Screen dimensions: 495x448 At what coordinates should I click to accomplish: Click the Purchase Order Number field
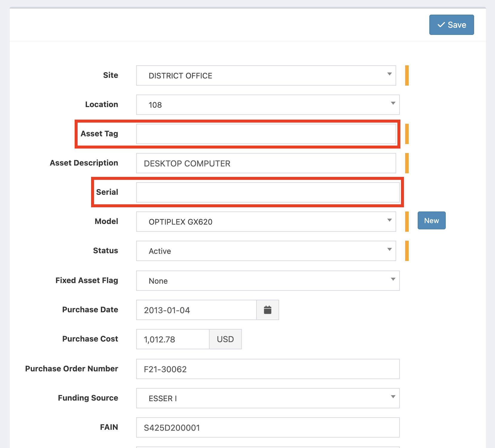point(268,369)
